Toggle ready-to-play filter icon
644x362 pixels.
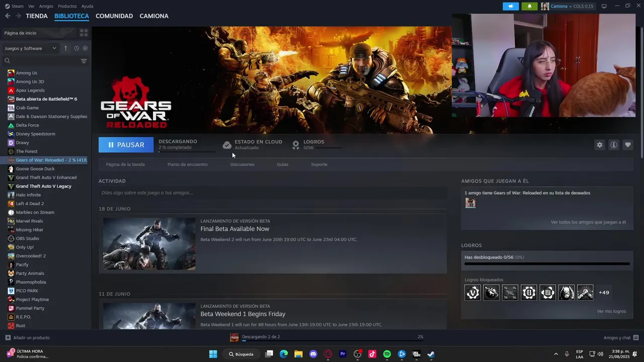pos(85,48)
